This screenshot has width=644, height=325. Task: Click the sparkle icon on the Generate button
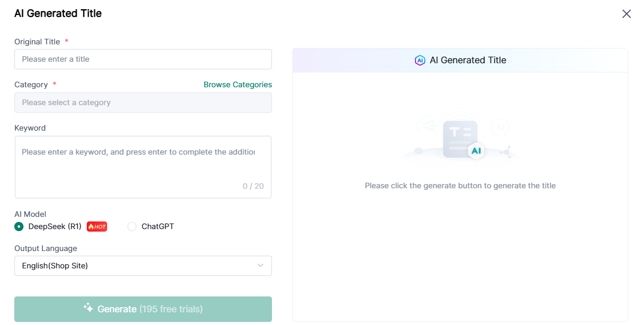click(x=88, y=309)
